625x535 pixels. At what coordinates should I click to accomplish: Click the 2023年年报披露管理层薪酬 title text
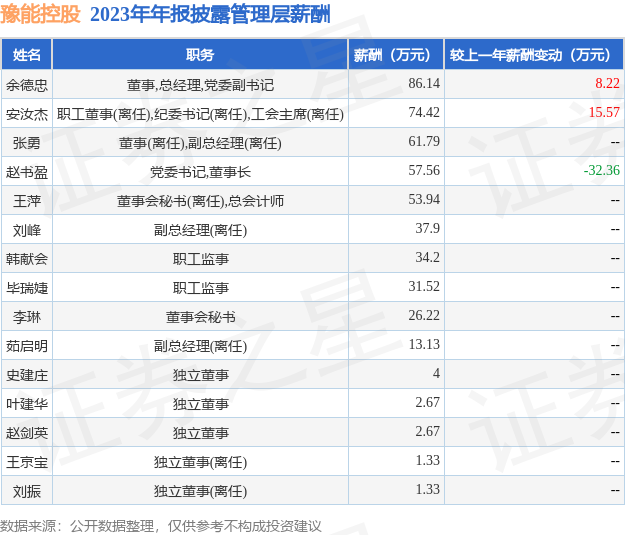tap(210, 14)
